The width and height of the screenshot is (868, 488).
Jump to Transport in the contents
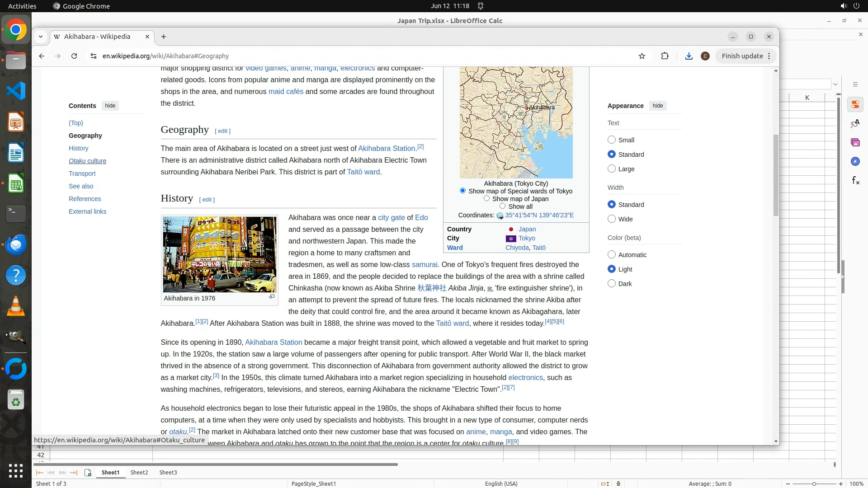tap(82, 174)
